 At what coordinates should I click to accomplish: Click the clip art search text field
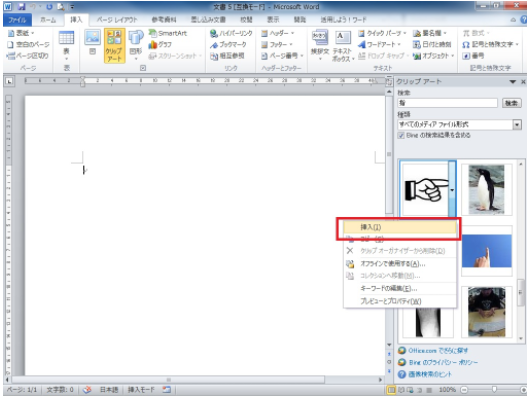click(x=447, y=103)
